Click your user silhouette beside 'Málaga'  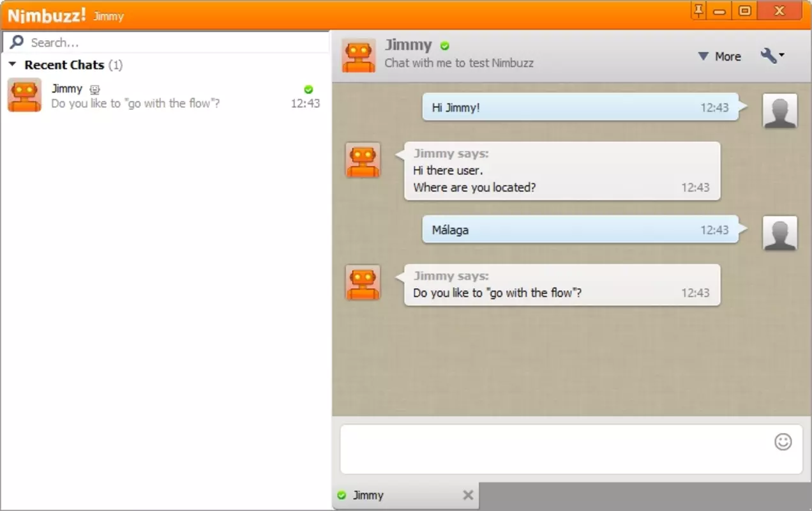[780, 233]
